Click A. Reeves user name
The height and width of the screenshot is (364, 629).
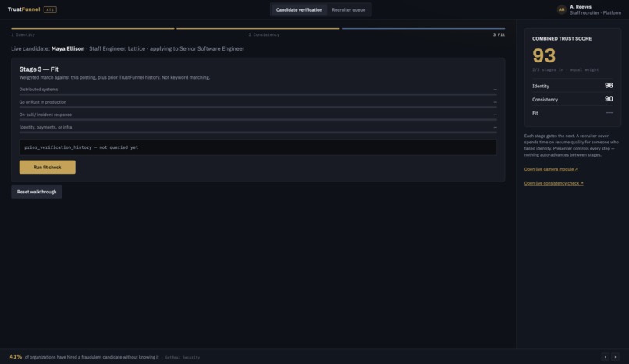tap(581, 7)
